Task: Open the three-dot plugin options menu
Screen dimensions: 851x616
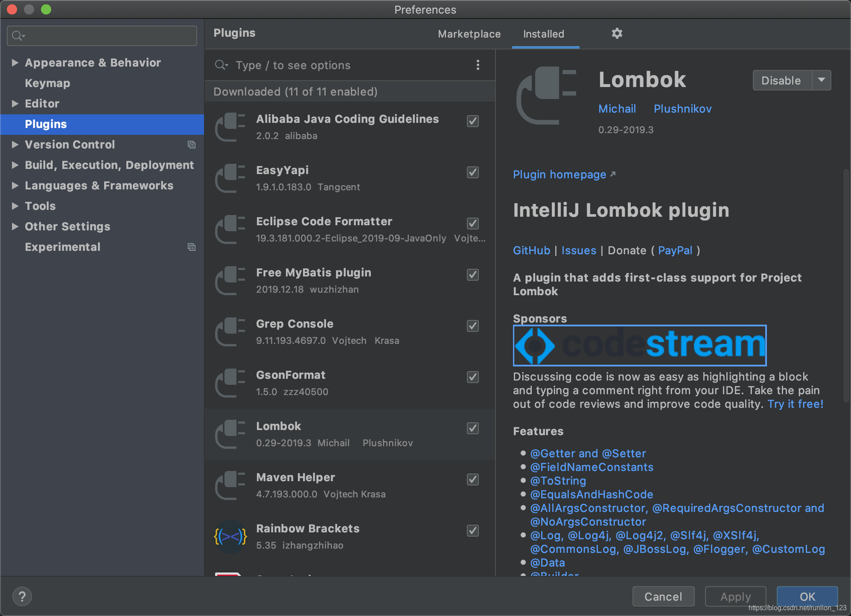Action: click(478, 65)
